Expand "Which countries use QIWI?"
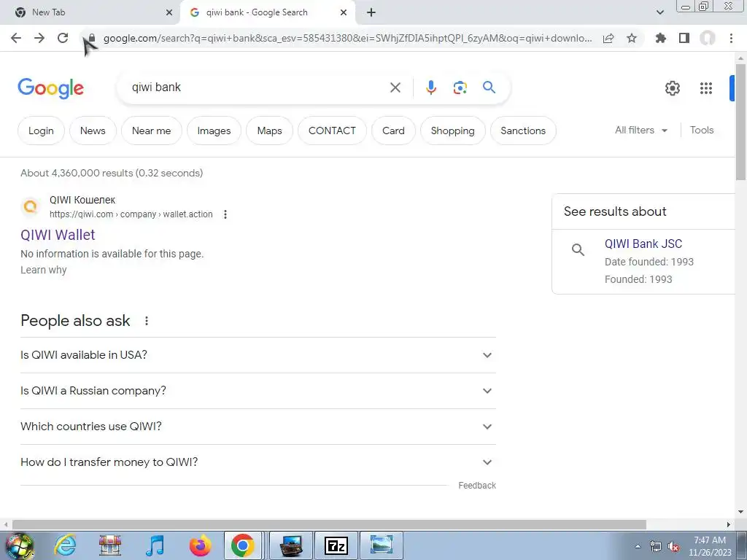The width and height of the screenshot is (747, 560). coord(258,427)
